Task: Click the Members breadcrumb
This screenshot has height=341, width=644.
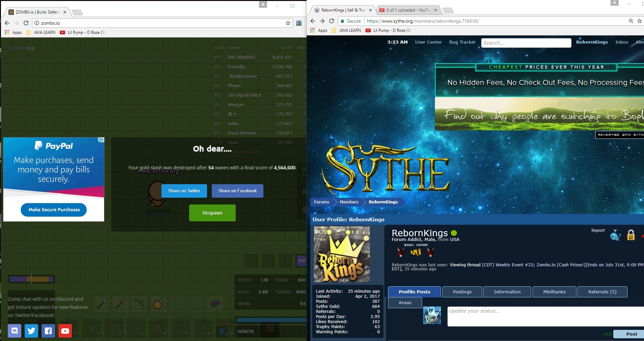Action: (349, 202)
